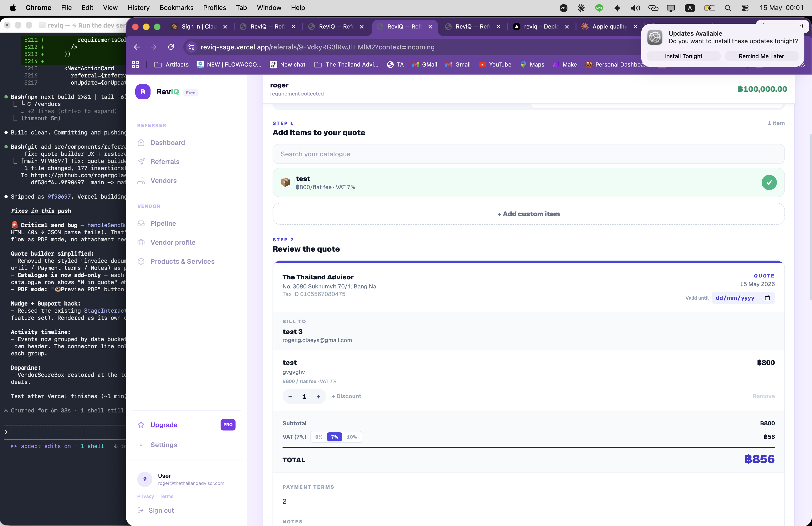Open the Bookmarks menu
Screen dimensions: 812x526
click(x=176, y=8)
